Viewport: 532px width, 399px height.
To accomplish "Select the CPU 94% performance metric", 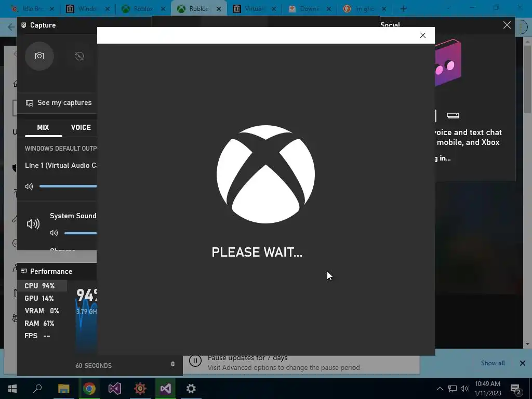I will pyautogui.click(x=42, y=286).
